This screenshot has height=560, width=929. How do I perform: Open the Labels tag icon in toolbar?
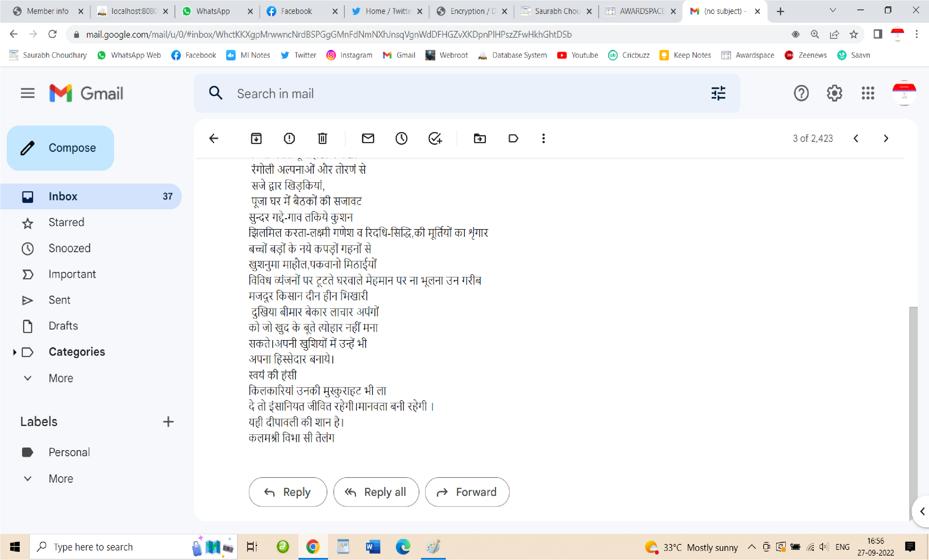(513, 138)
